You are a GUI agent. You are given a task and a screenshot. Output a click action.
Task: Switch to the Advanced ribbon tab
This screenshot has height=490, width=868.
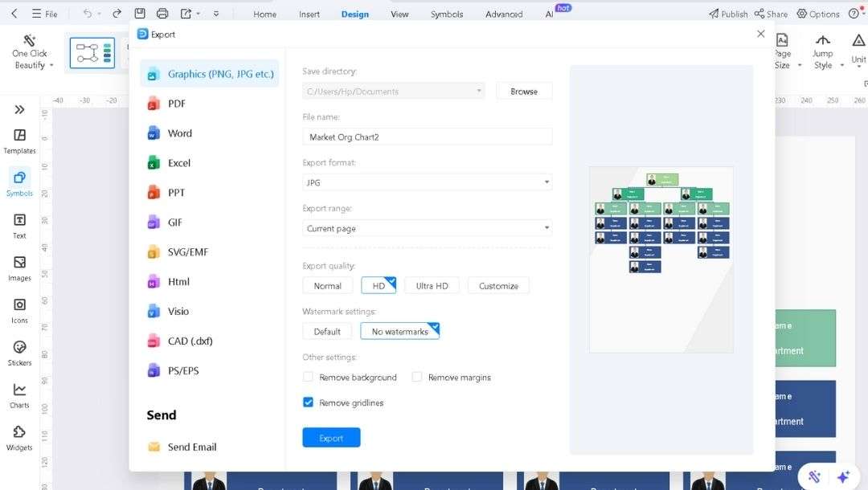[x=504, y=14]
